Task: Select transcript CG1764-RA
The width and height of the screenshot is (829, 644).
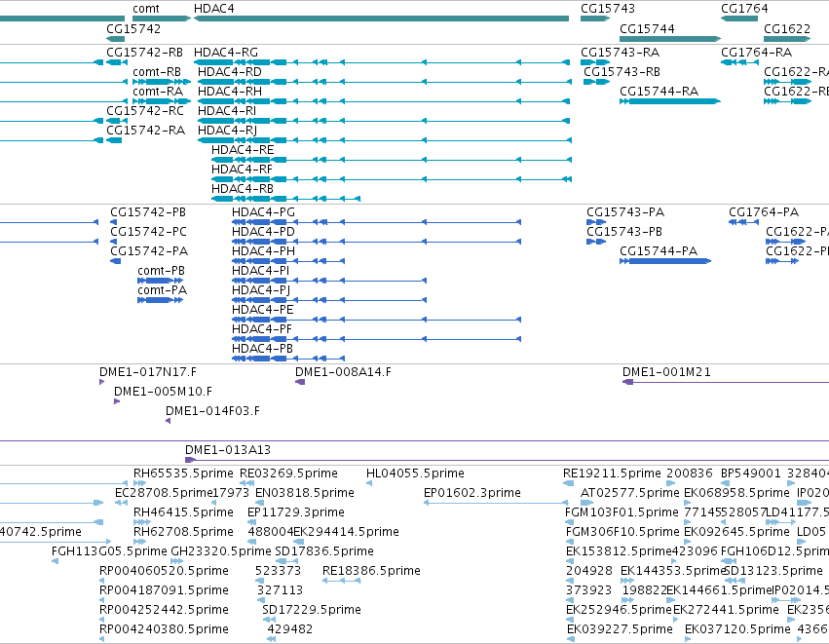Action: coord(757,53)
